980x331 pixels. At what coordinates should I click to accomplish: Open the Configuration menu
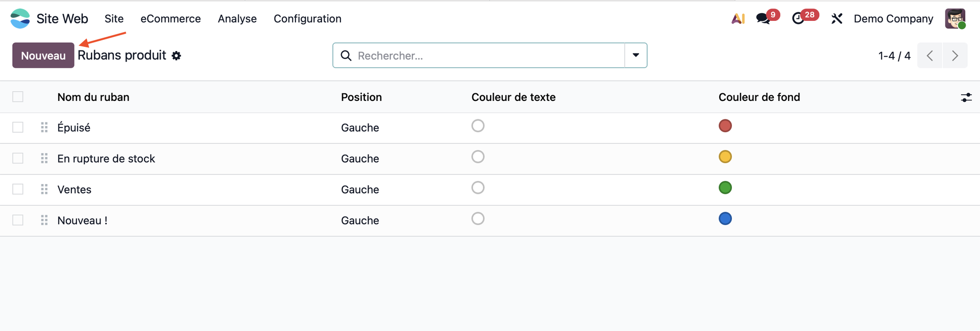click(x=307, y=19)
